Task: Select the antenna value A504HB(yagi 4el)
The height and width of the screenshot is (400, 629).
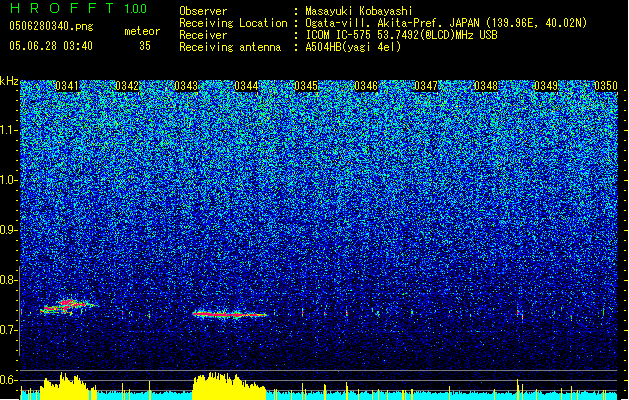Action: [x=353, y=47]
